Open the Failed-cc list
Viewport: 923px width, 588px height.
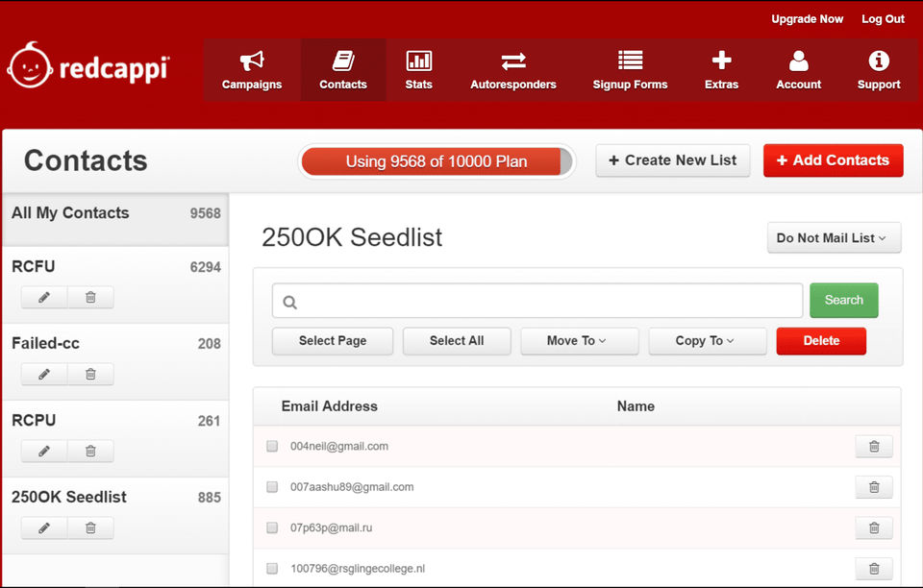[45, 343]
